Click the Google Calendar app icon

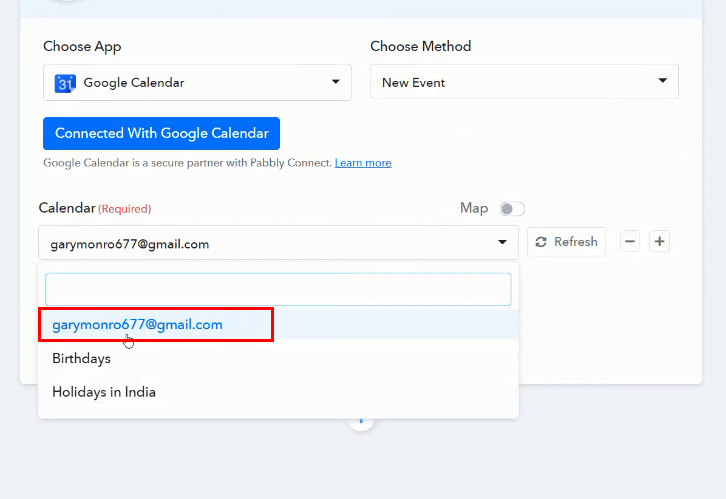tap(65, 83)
